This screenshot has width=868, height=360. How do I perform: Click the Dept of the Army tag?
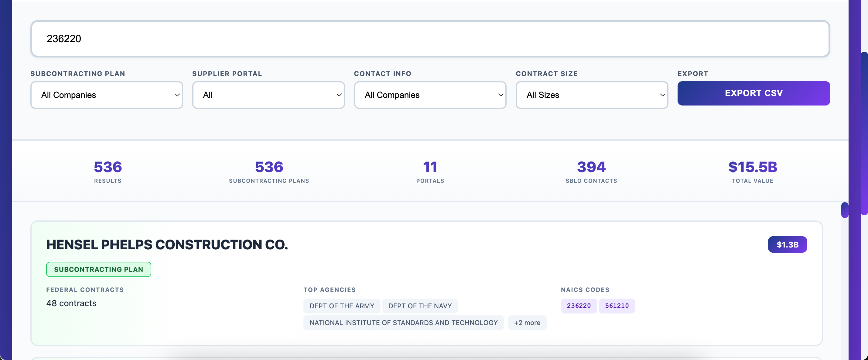[x=341, y=306]
